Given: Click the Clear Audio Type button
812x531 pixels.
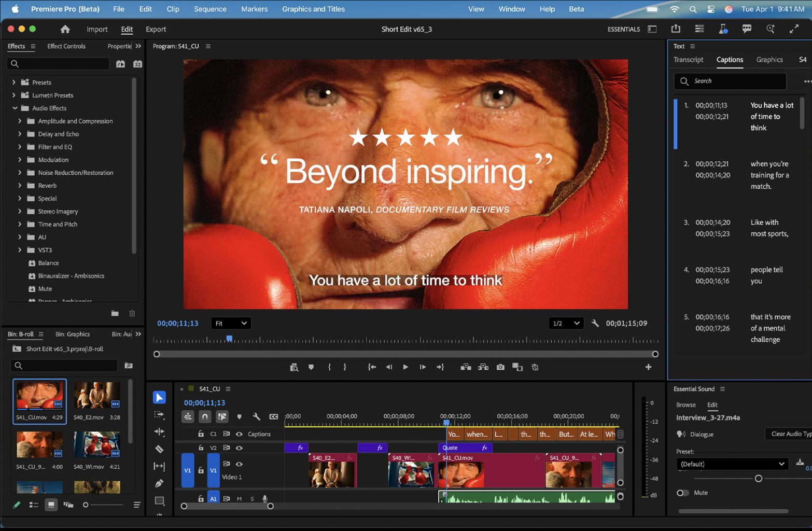Looking at the screenshot, I should click(789, 434).
